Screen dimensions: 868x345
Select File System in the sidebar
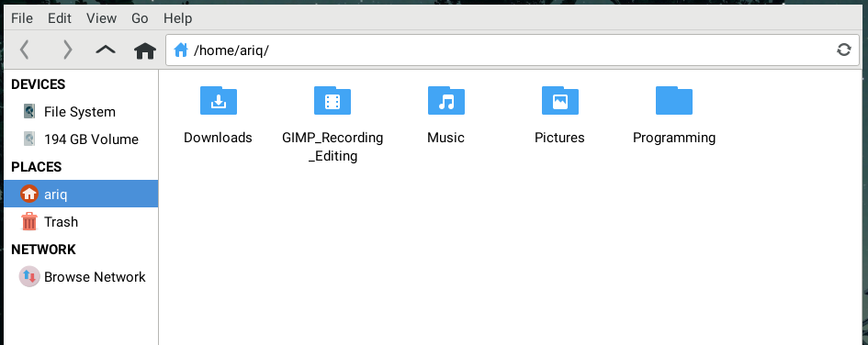pos(81,112)
